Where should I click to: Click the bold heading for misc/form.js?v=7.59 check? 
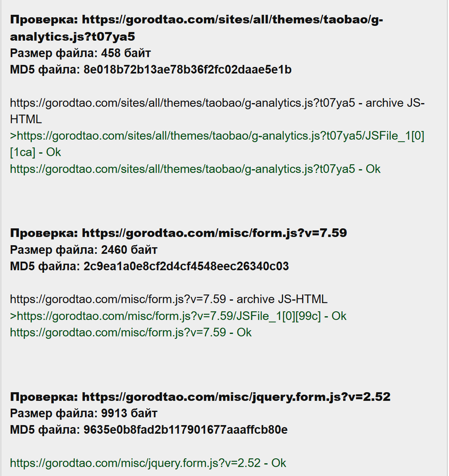pyautogui.click(x=179, y=233)
